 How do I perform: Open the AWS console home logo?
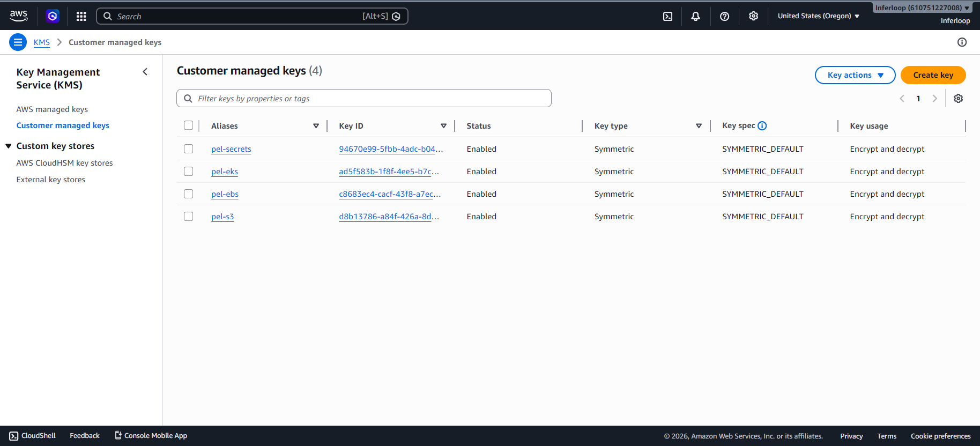(x=19, y=16)
